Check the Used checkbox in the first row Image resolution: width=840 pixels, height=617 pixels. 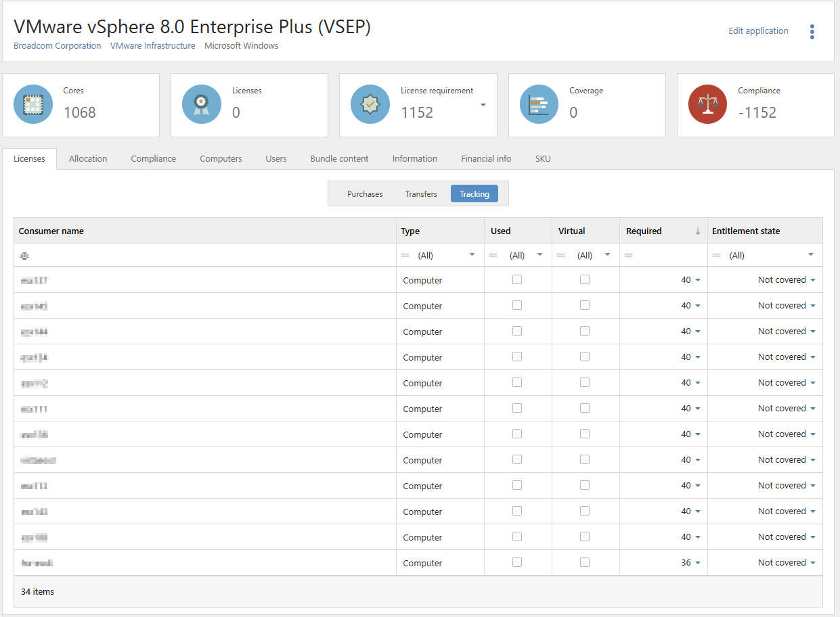pyautogui.click(x=517, y=280)
